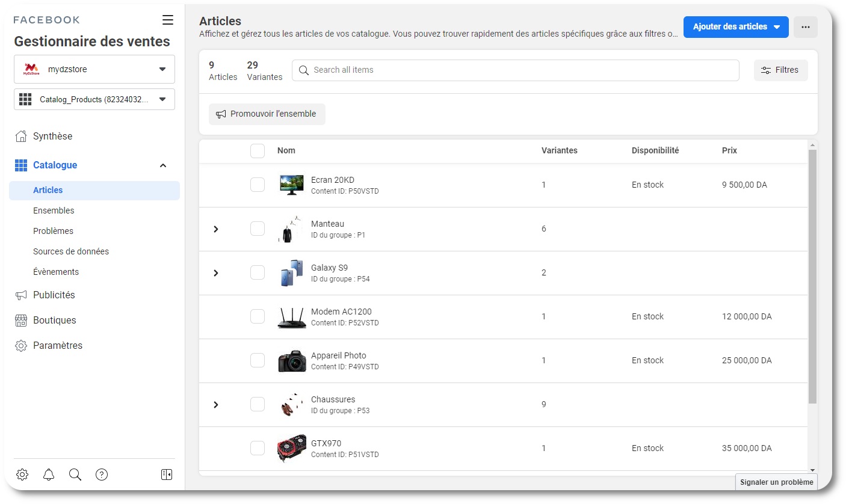Screen dimensions: 846x504
Task: Open notifications bell icon
Action: pos(49,475)
